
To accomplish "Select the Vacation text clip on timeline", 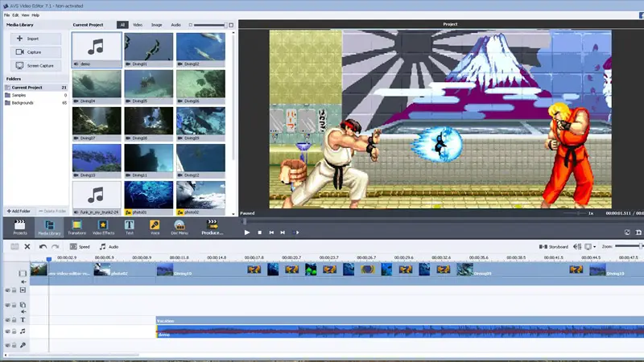I will [399, 320].
